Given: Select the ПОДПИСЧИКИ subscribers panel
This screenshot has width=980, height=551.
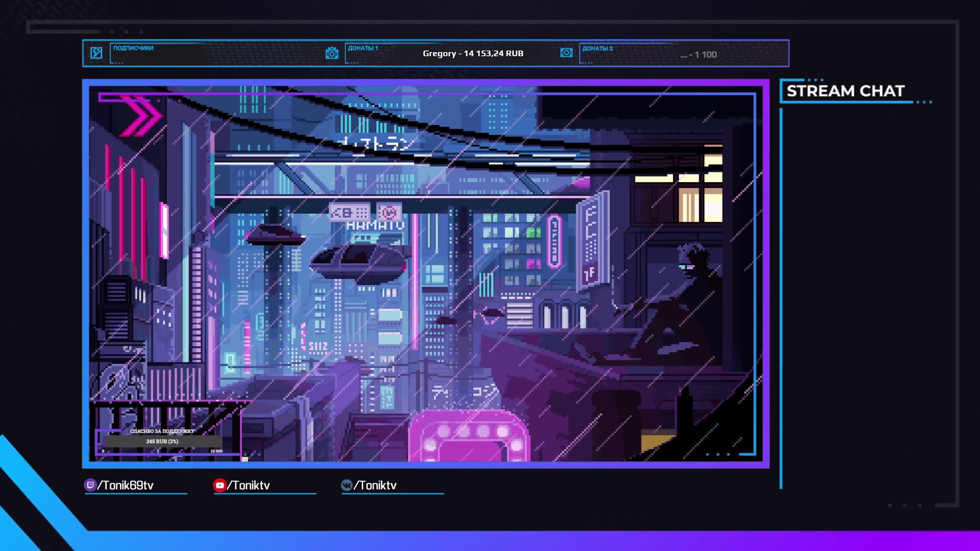Looking at the screenshot, I should [x=133, y=48].
